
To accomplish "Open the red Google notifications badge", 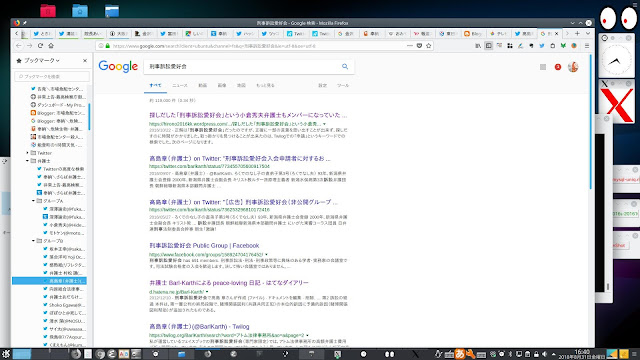I will coord(558,67).
